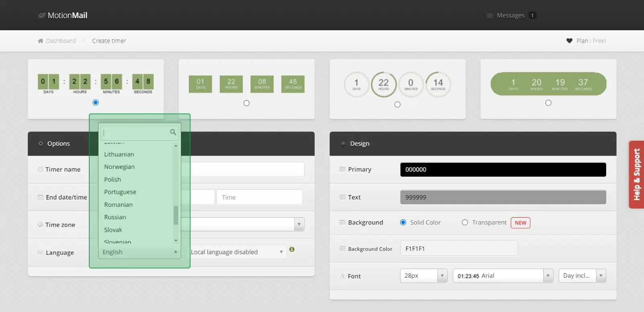Select the rounded pill timer style radio
The width and height of the screenshot is (644, 312).
[548, 103]
